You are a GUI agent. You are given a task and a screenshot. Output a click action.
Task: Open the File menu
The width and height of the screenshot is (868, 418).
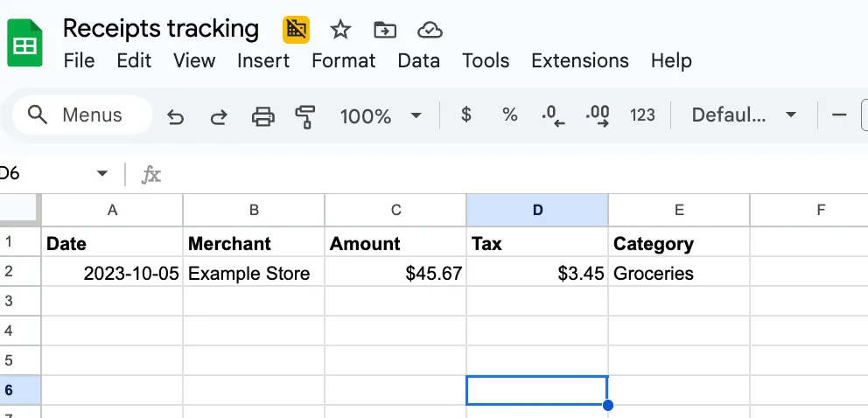coord(79,60)
